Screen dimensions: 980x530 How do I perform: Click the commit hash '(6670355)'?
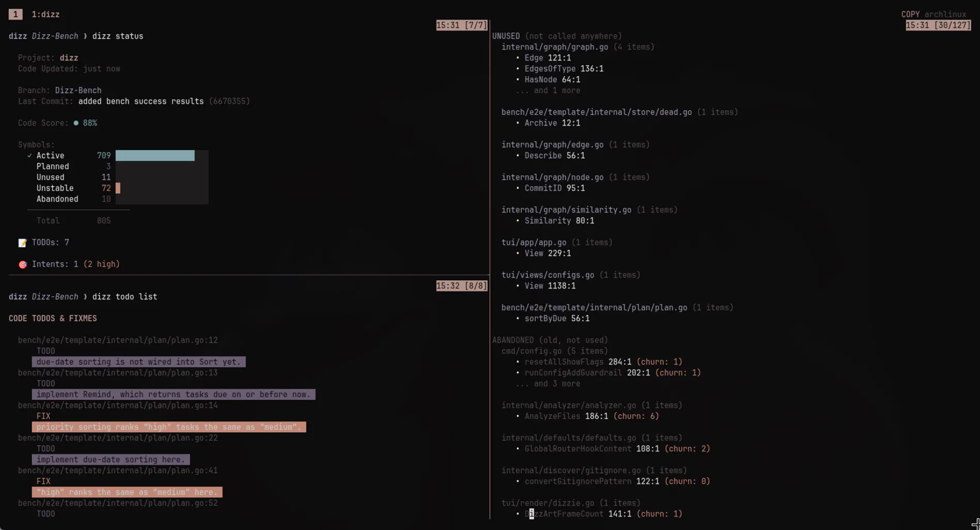pos(229,101)
